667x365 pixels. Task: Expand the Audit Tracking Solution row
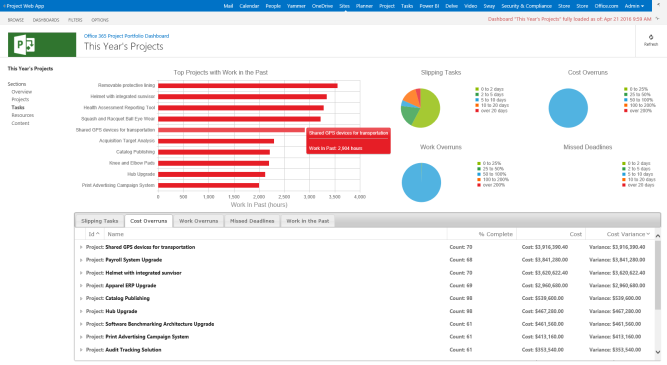point(81,350)
